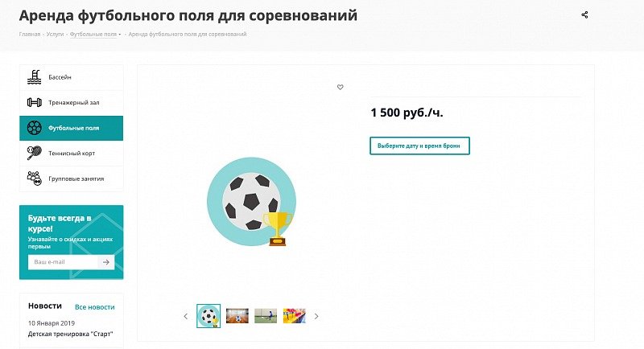
Task: Click the share icon near the page title
Action: [584, 14]
